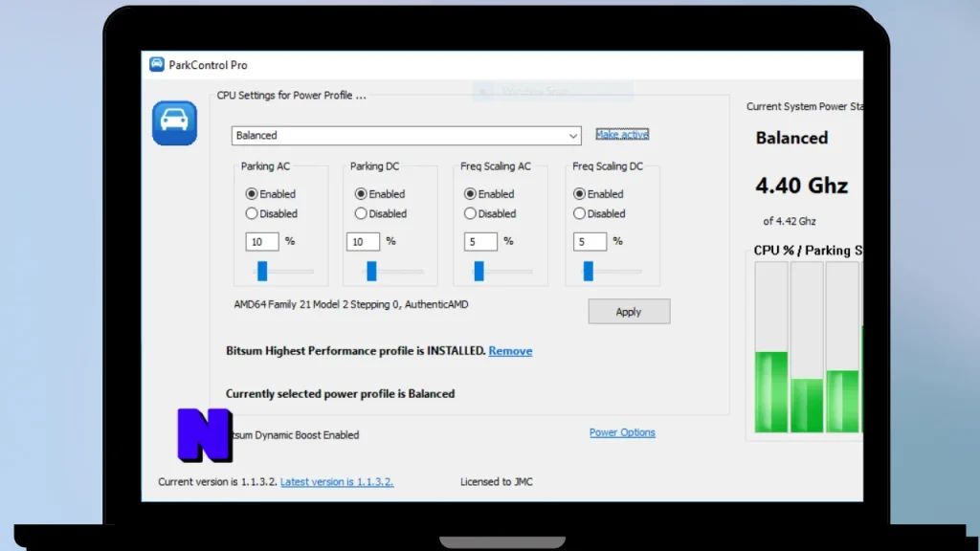Click the Latest version is 1.1.3.2 link

click(x=337, y=482)
